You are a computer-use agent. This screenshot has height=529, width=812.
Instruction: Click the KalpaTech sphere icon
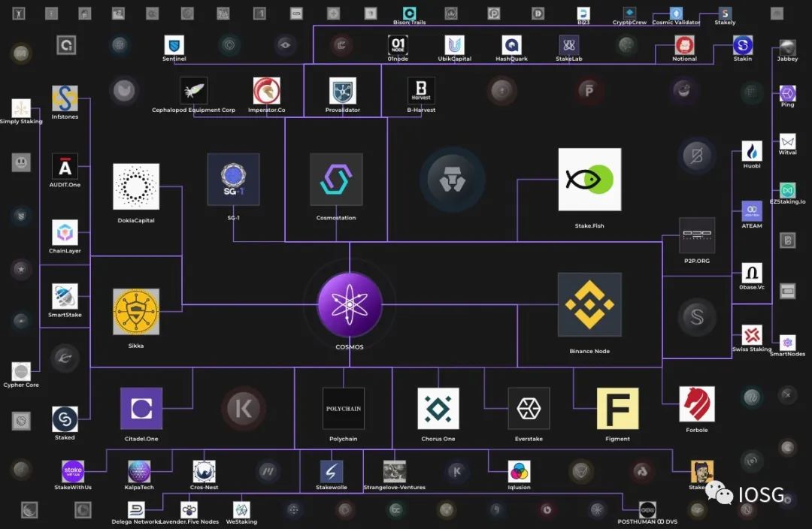139,472
